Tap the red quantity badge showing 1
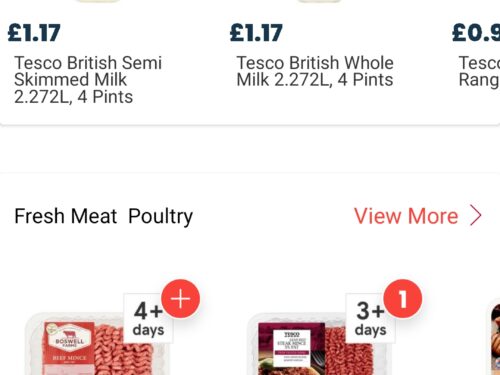Screen dimensions: 500x375 coord(403,299)
